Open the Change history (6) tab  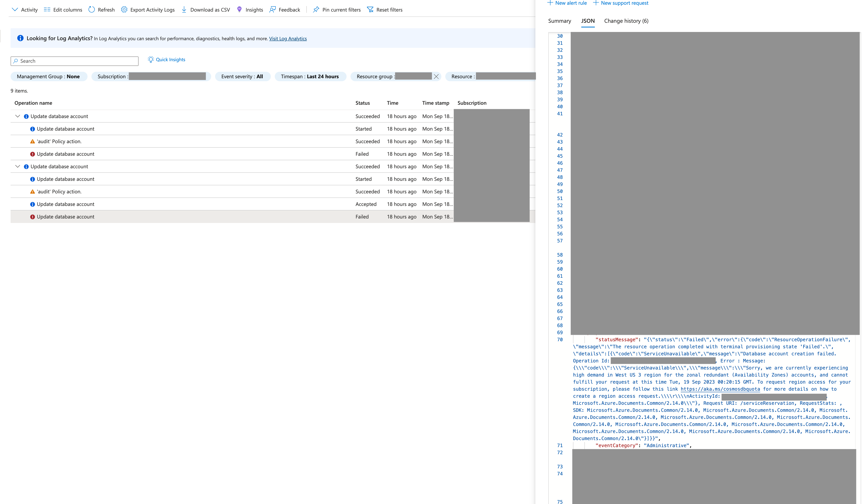626,21
